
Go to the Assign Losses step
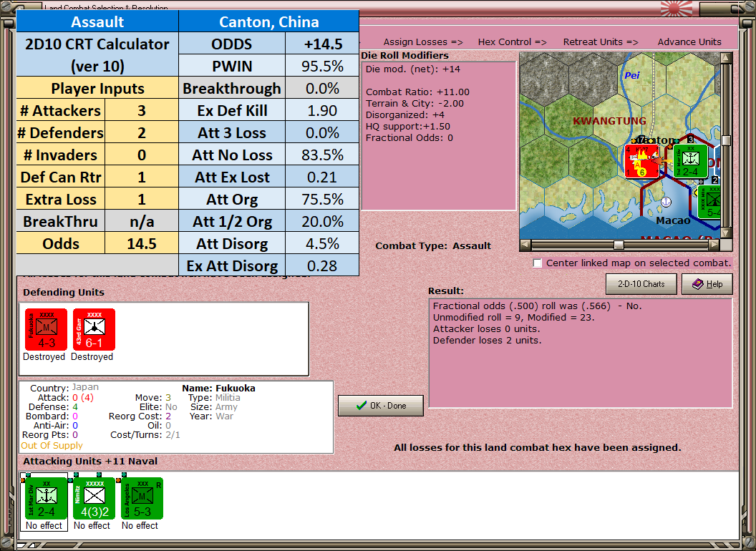423,42
